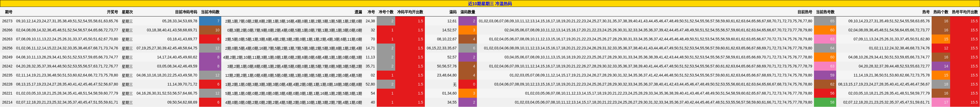Image resolution: width=980 pixels, height=107 pixels.
Task: Select period number 26228
Action: point(7,84)
